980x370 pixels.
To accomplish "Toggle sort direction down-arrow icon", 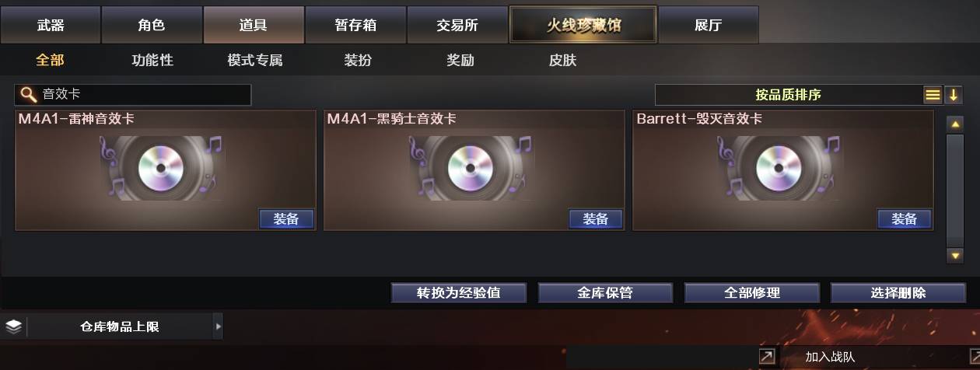I will click(x=954, y=95).
